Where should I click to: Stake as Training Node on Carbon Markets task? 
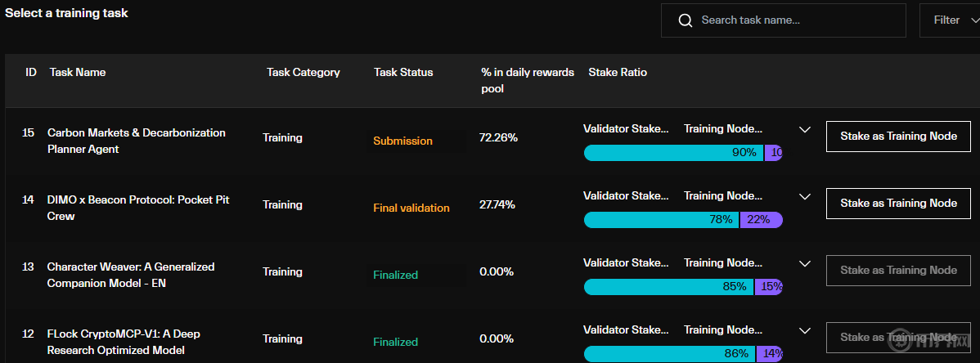[898, 137]
